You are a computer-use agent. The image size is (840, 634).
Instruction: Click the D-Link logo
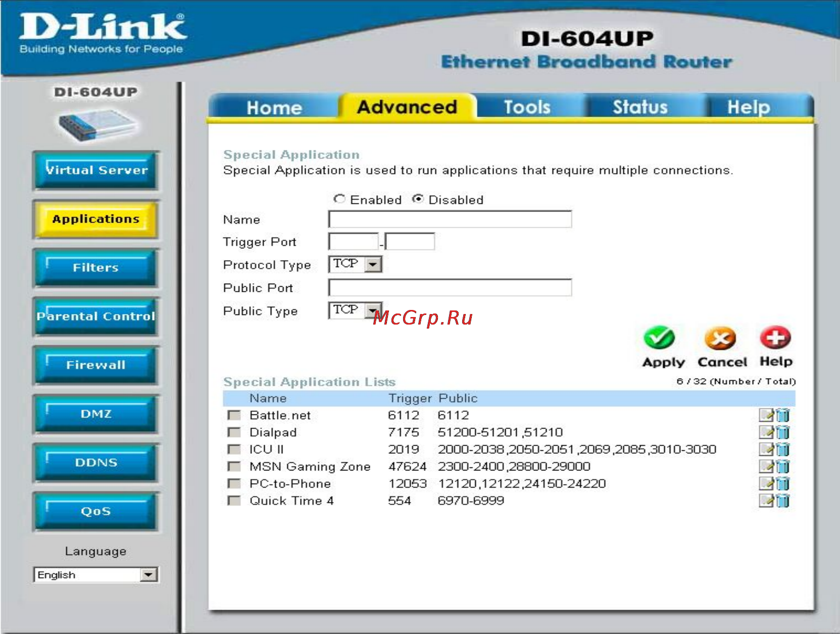pos(103,33)
